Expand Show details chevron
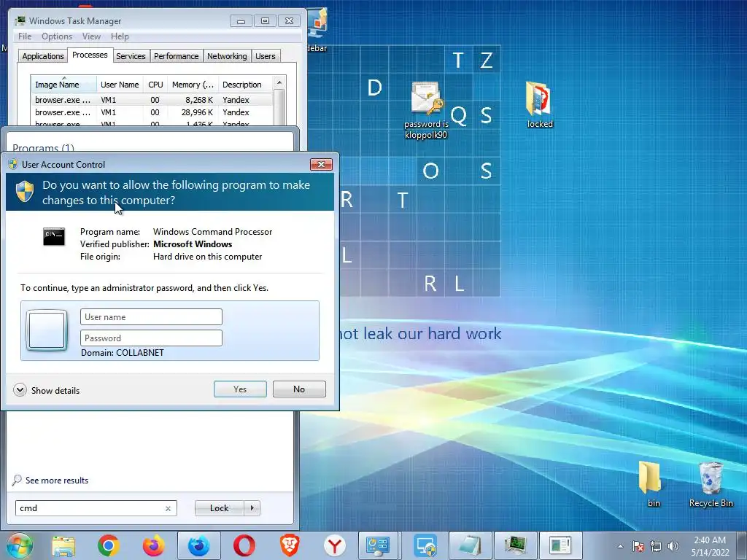 pos(20,390)
